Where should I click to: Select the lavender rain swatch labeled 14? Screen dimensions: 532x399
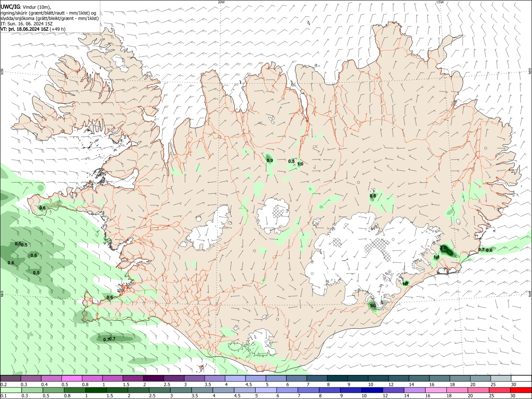[x=414, y=390]
